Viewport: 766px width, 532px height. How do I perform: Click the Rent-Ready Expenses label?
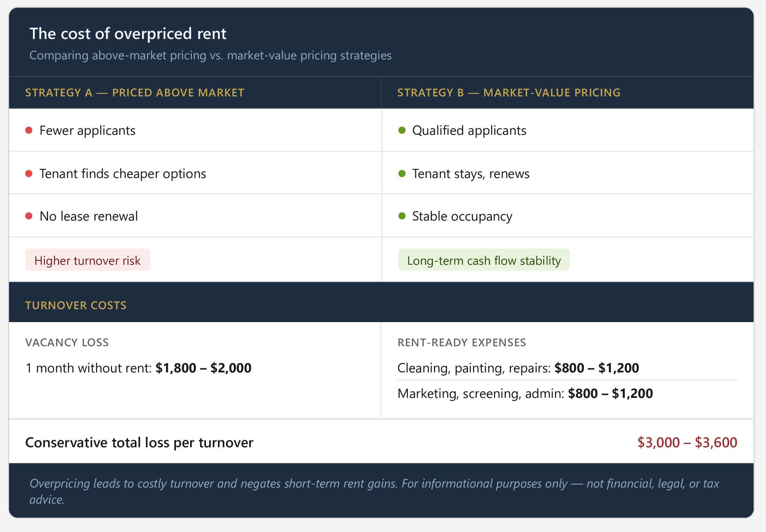(462, 343)
